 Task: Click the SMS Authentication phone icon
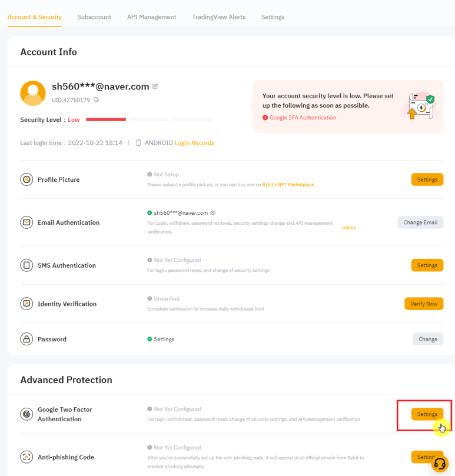pos(26,265)
